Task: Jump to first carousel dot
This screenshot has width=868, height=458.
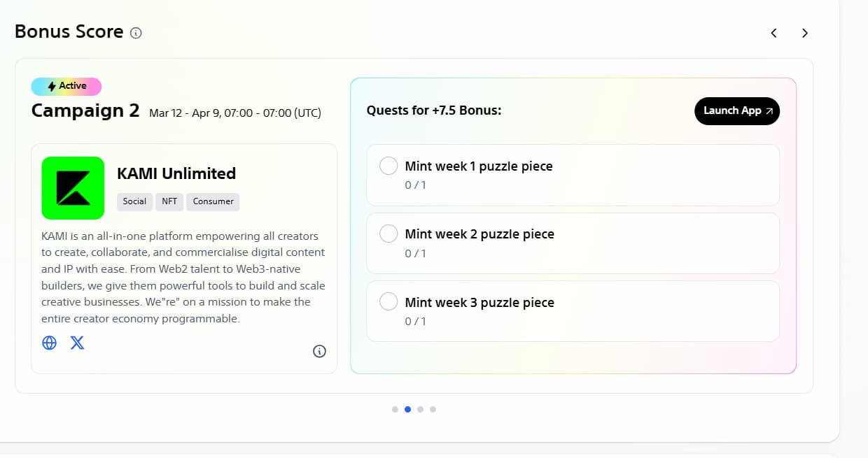Action: (x=395, y=409)
